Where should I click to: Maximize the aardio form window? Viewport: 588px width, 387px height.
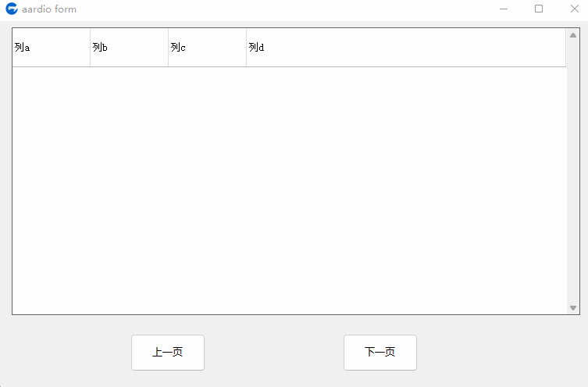tap(539, 9)
